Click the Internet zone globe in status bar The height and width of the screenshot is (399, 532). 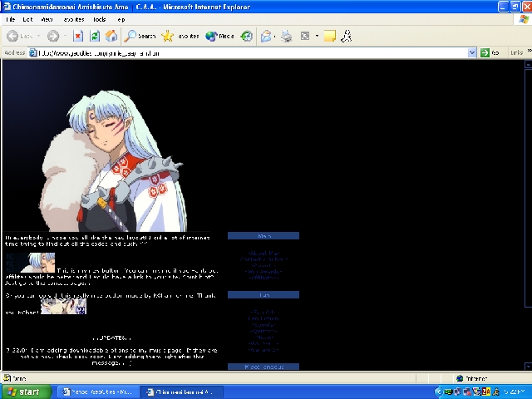pyautogui.click(x=460, y=378)
